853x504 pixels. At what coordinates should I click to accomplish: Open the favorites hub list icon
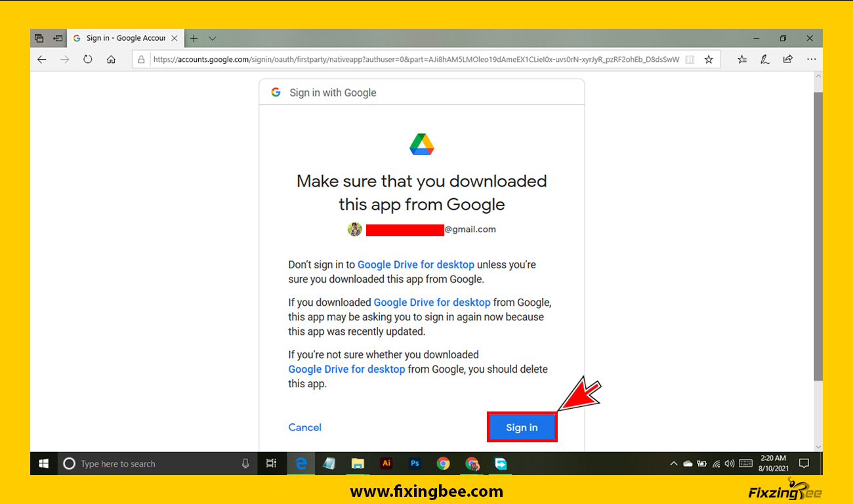tap(742, 60)
